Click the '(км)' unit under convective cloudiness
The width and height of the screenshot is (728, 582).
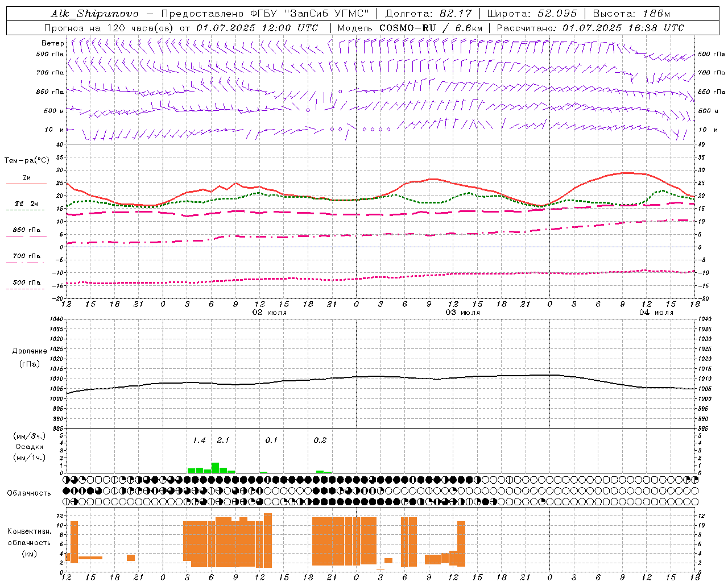pyautogui.click(x=29, y=554)
